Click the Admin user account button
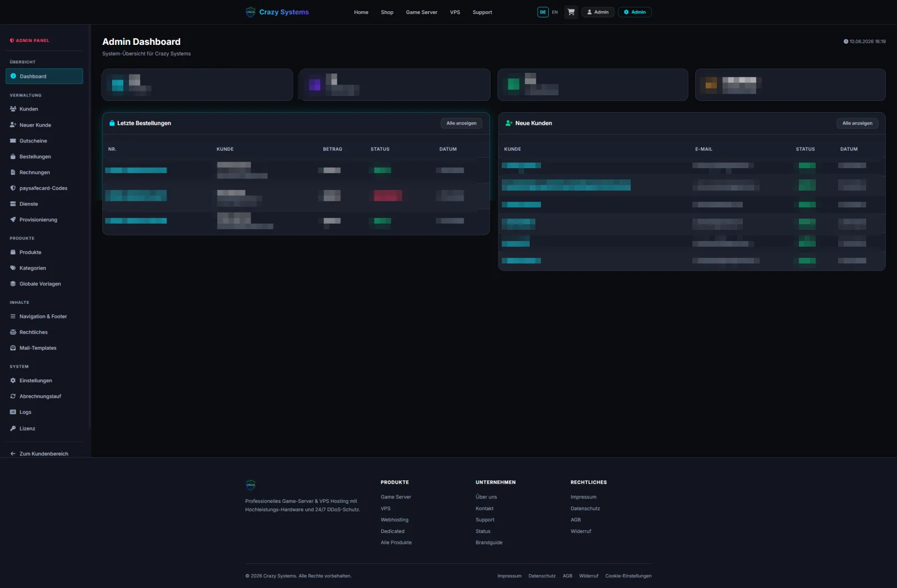 pos(598,12)
